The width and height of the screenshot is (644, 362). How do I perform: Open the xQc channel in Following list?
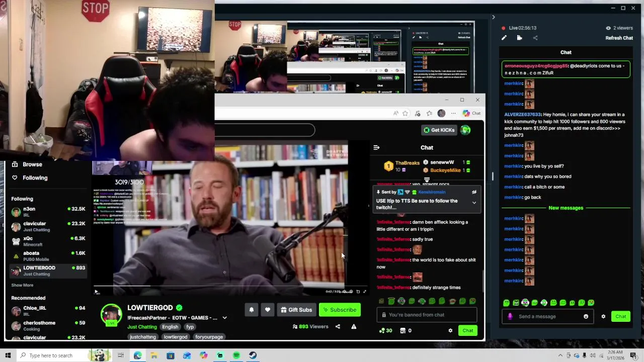pos(48,241)
